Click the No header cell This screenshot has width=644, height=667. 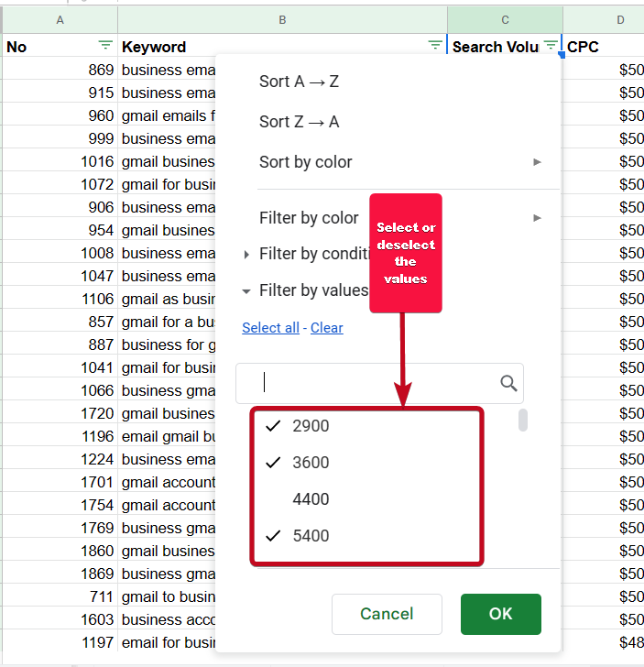60,46
